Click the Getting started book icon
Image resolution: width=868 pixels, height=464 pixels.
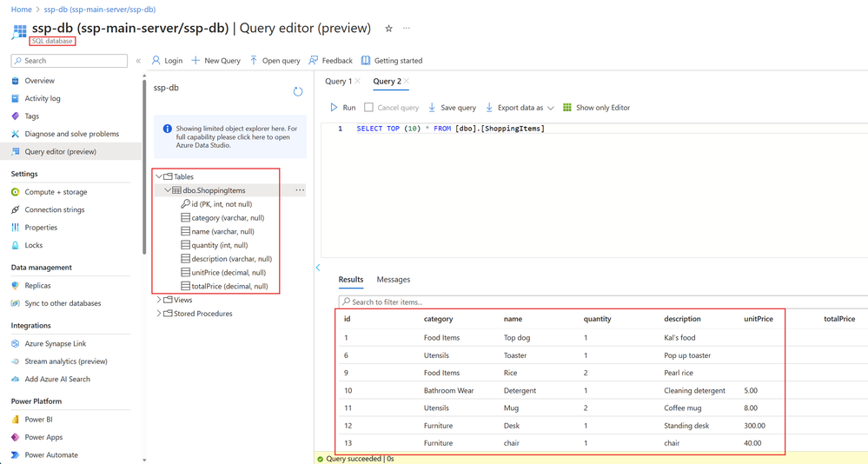point(365,60)
